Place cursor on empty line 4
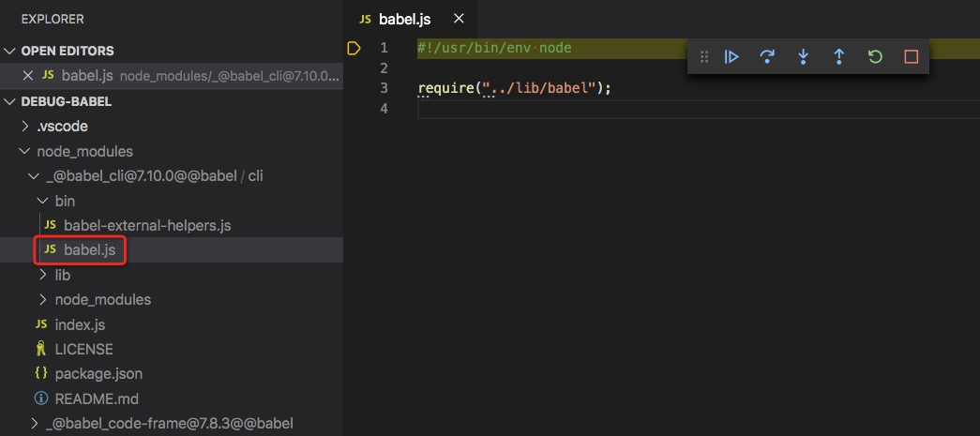Image resolution: width=980 pixels, height=436 pixels. click(x=698, y=109)
